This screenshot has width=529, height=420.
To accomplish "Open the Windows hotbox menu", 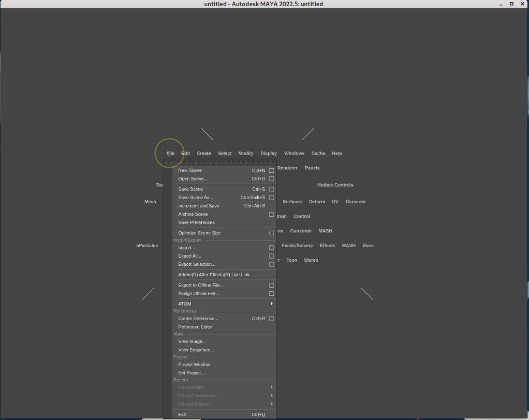I will pyautogui.click(x=294, y=154).
